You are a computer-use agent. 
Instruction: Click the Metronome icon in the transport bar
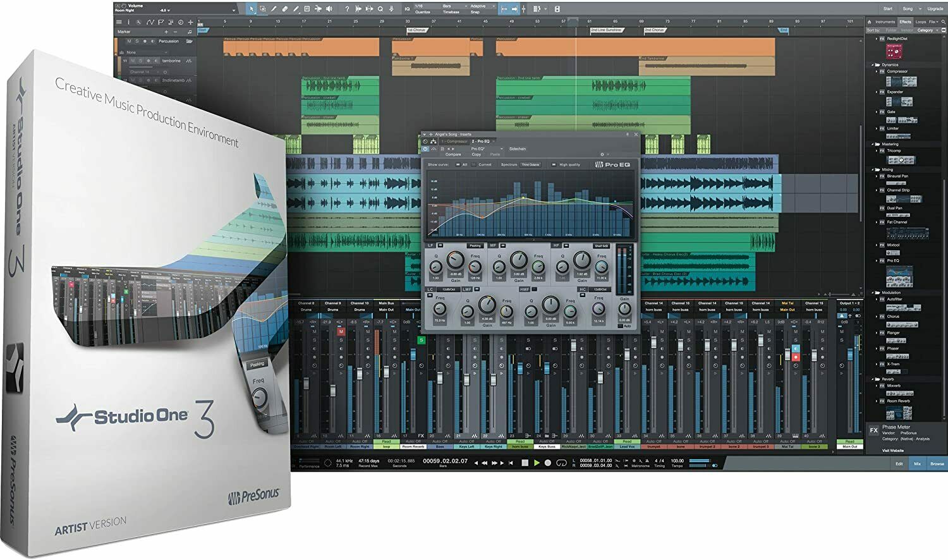647,461
